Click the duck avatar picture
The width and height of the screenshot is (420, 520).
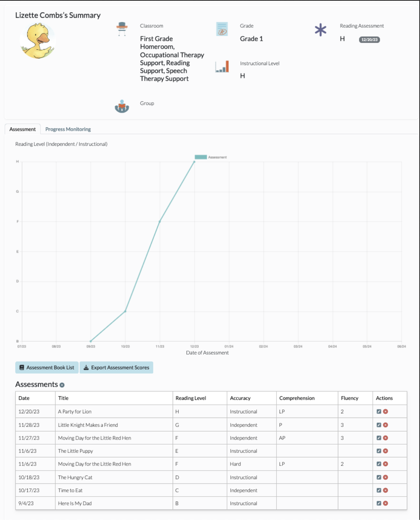pyautogui.click(x=38, y=41)
